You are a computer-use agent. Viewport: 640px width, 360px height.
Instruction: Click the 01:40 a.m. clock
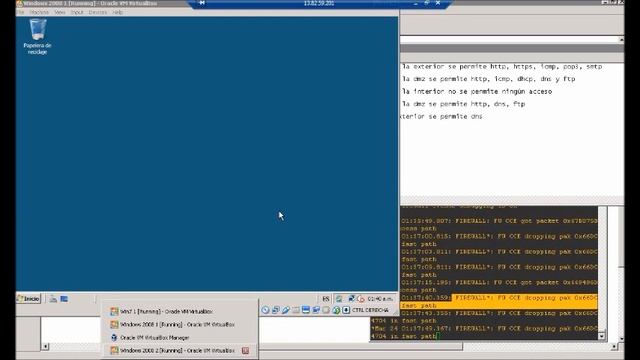(x=380, y=299)
